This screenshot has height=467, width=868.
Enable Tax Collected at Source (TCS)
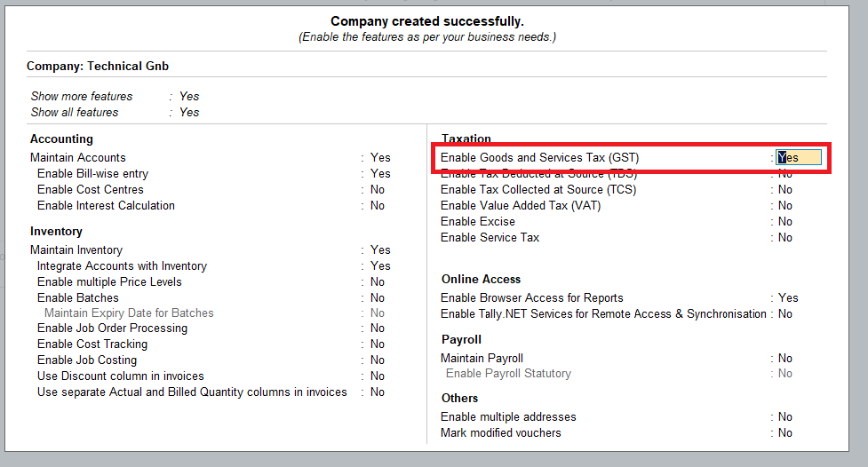(x=785, y=189)
